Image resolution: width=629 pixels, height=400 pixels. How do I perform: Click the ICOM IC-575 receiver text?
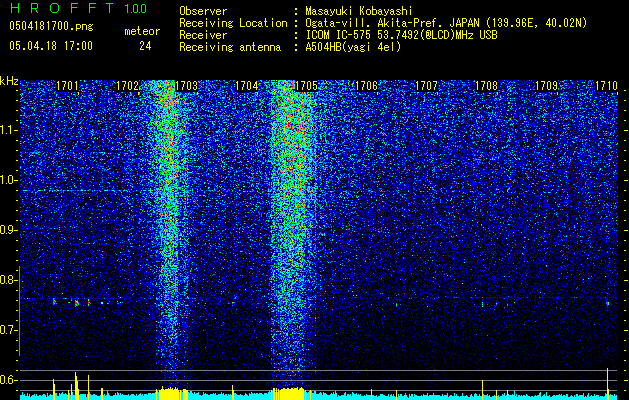pyautogui.click(x=401, y=35)
